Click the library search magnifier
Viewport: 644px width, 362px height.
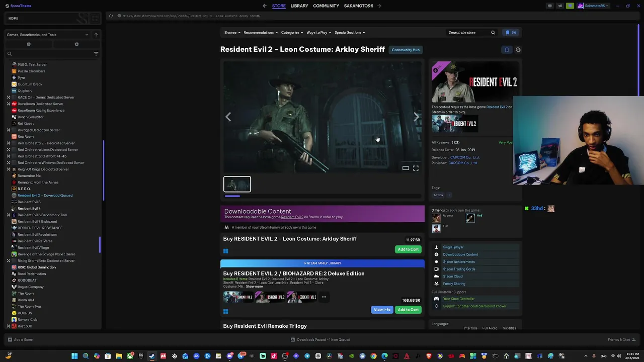tap(9, 54)
